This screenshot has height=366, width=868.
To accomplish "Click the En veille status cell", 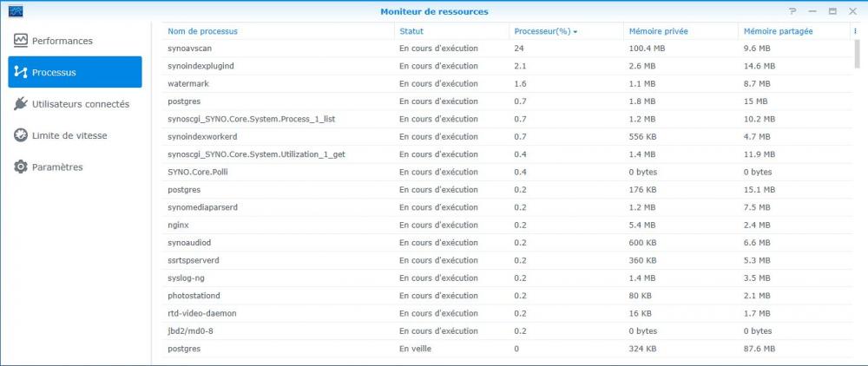I will pyautogui.click(x=415, y=349).
